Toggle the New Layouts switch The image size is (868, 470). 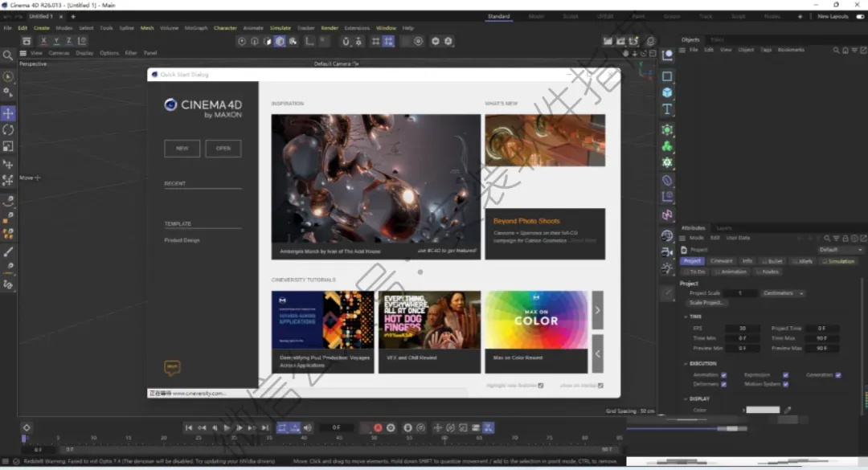(x=860, y=17)
